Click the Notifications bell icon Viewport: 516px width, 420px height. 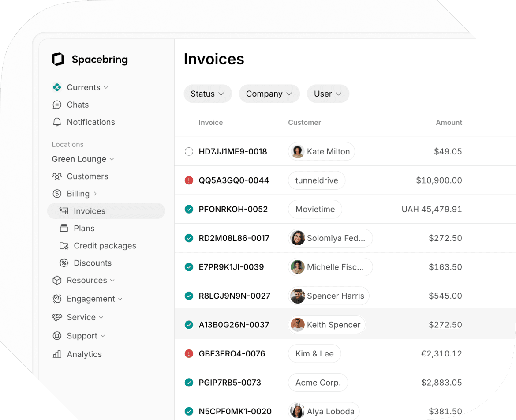(57, 122)
